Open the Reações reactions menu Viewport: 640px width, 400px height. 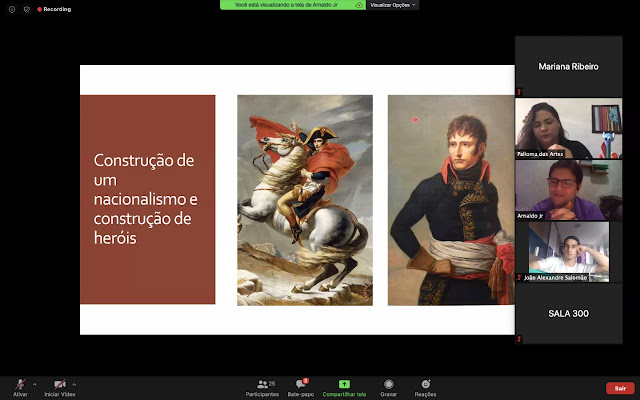point(425,388)
